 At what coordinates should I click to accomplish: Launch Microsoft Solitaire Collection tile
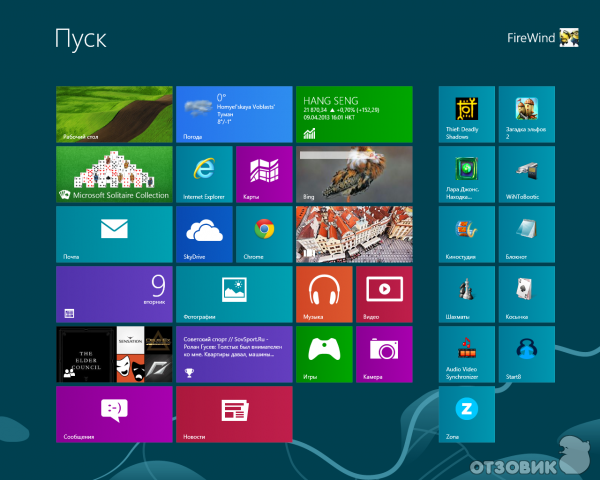(x=114, y=174)
